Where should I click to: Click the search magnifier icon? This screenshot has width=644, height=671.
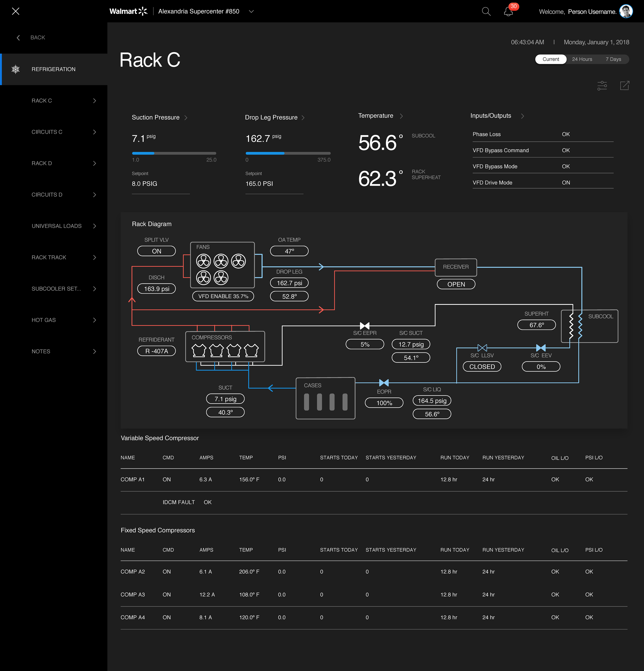pos(486,12)
